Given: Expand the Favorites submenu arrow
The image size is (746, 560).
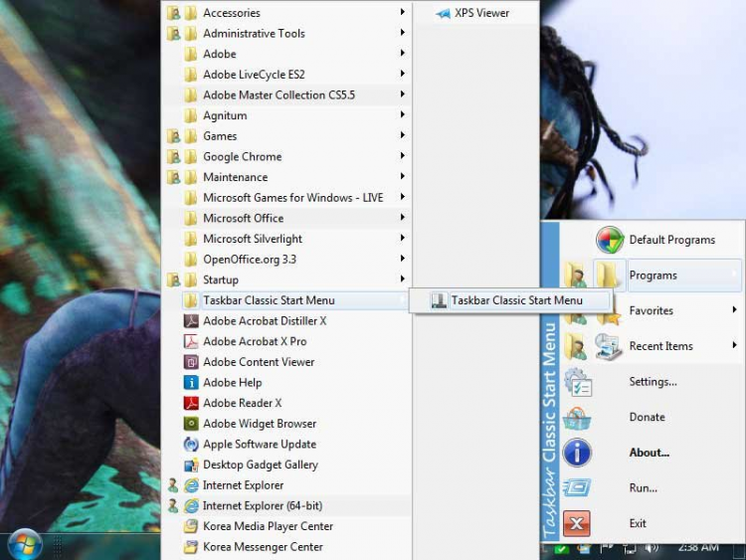Looking at the screenshot, I should pos(735,309).
